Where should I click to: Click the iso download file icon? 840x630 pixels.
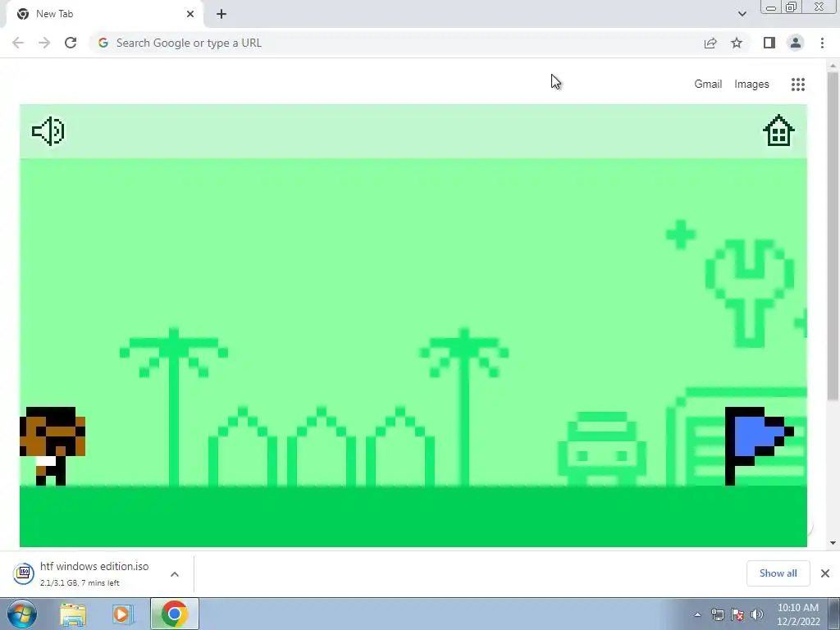[x=24, y=573]
